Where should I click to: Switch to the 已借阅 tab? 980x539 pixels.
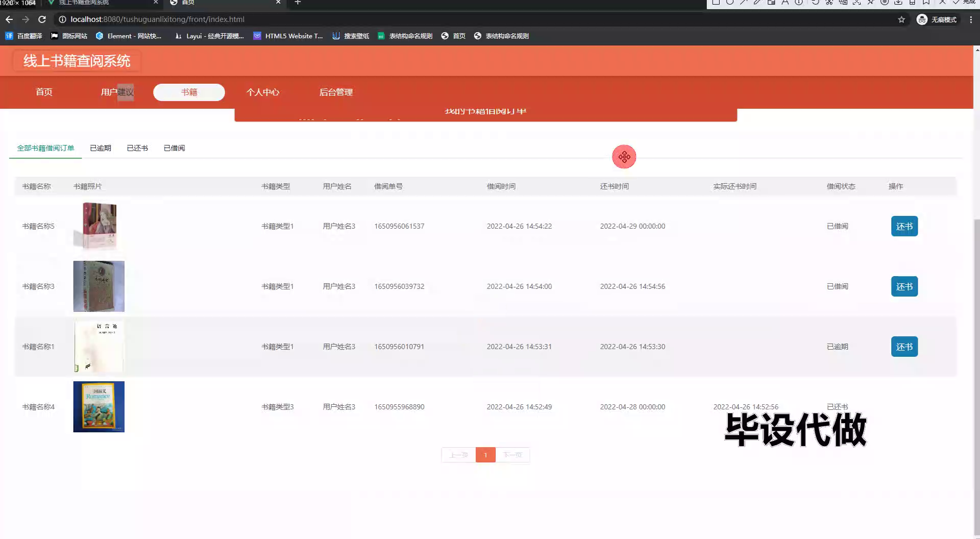coord(174,148)
